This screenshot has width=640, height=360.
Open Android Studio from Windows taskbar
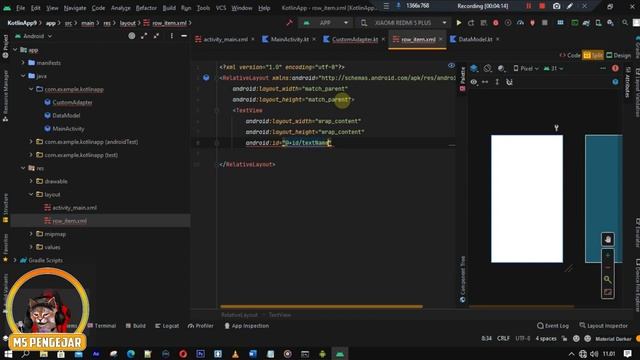[x=340, y=354]
